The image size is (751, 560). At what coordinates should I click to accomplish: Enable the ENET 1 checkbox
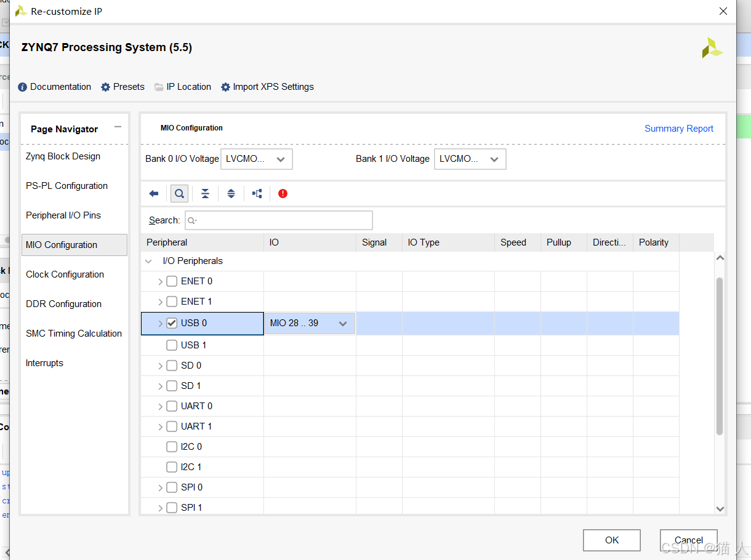coord(172,302)
